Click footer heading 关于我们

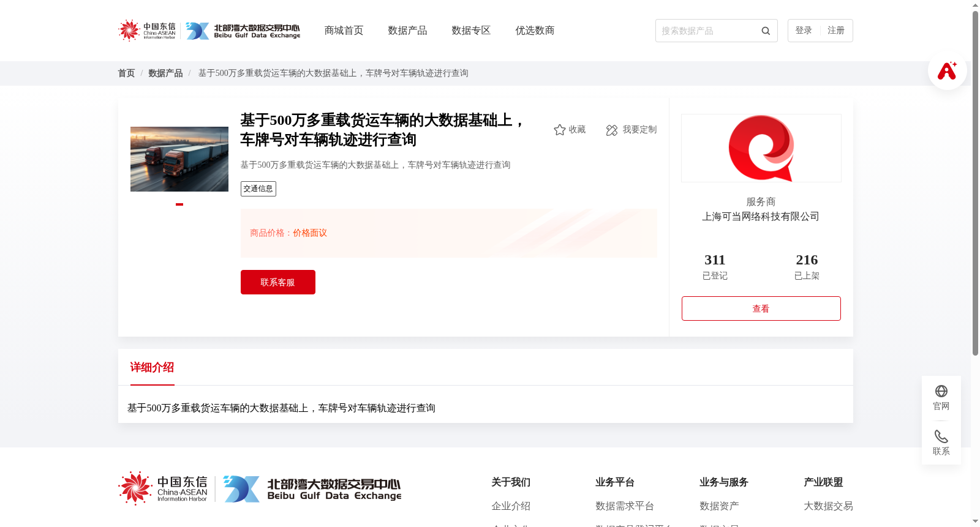(x=511, y=482)
